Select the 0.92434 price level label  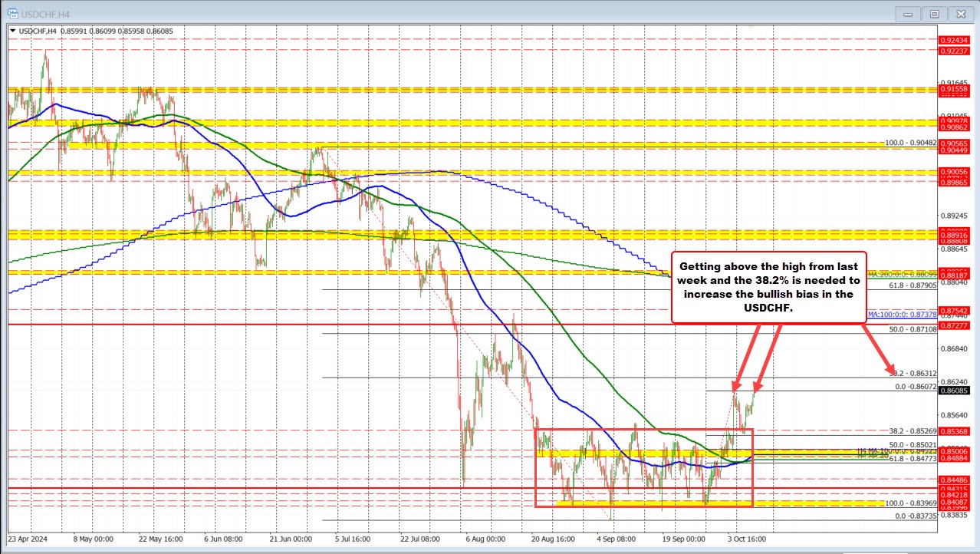point(955,39)
